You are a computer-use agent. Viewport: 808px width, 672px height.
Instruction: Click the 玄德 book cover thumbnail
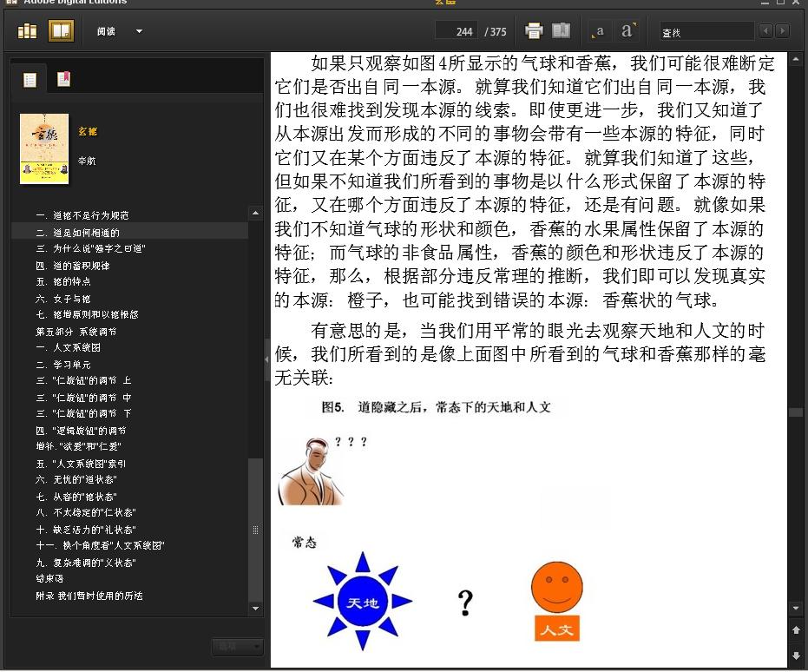pyautogui.click(x=43, y=148)
